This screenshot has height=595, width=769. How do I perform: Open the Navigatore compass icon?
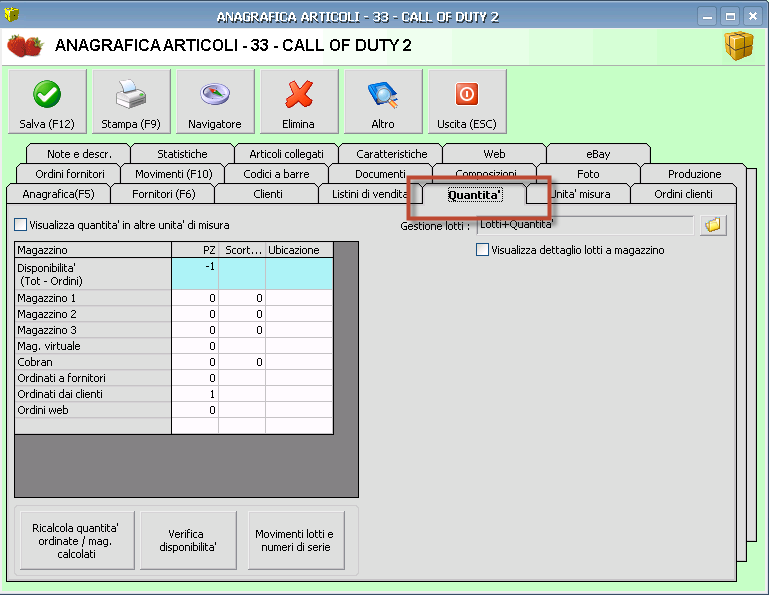click(215, 94)
